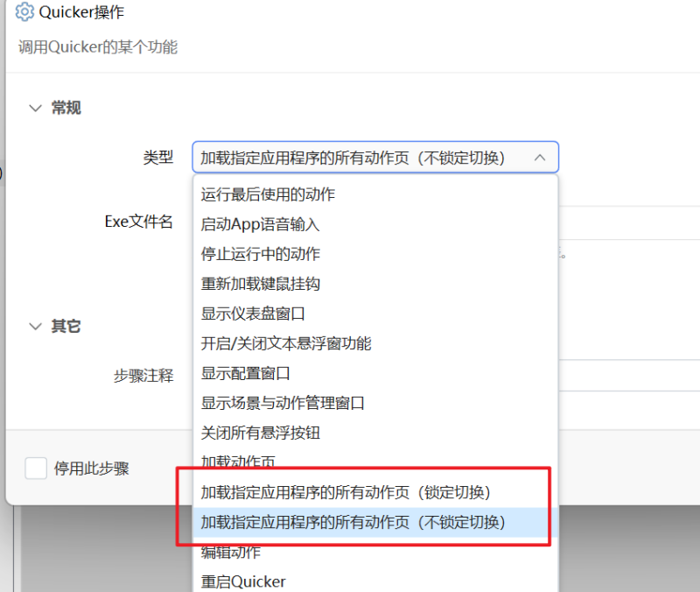Choose 启动App语音输入 from list
The image size is (700, 592).
(375, 224)
